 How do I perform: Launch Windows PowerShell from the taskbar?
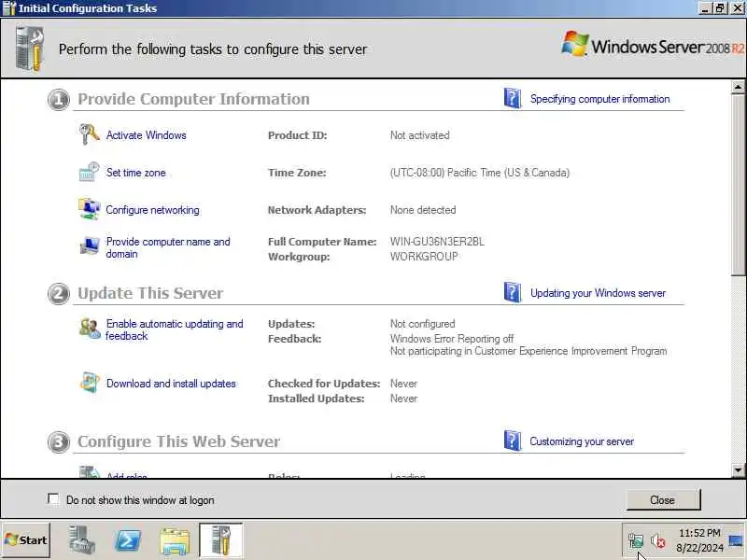(128, 540)
